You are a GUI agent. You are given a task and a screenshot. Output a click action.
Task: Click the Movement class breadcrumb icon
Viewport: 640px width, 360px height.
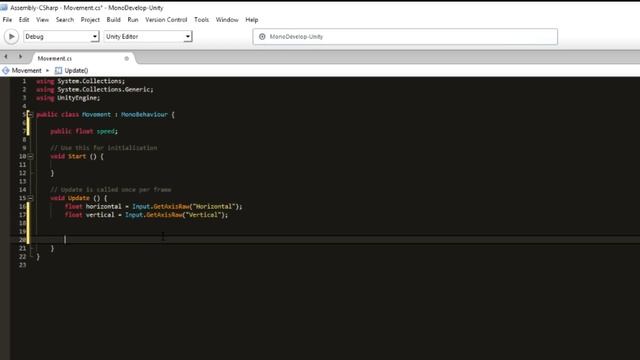click(x=6, y=71)
